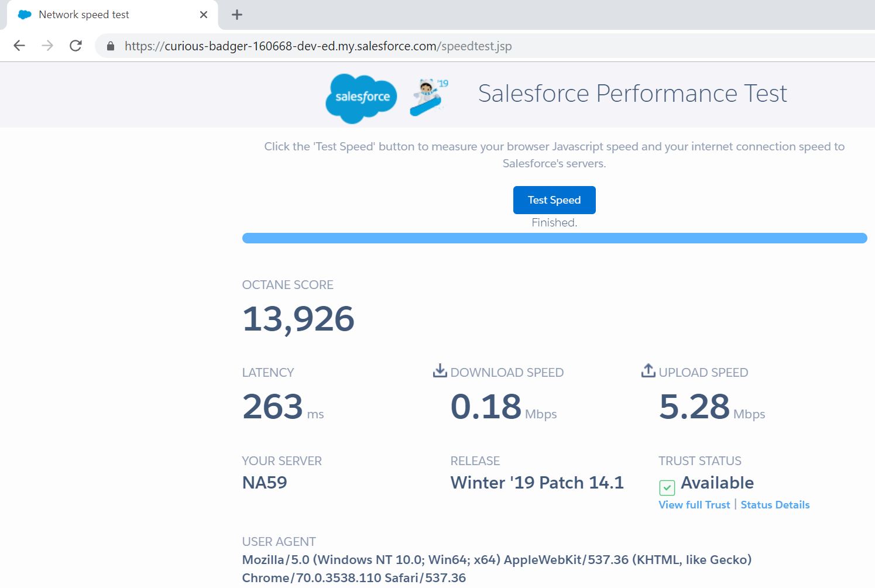Click the Salesforce cloud tab favicon
875x588 pixels.
[25, 15]
